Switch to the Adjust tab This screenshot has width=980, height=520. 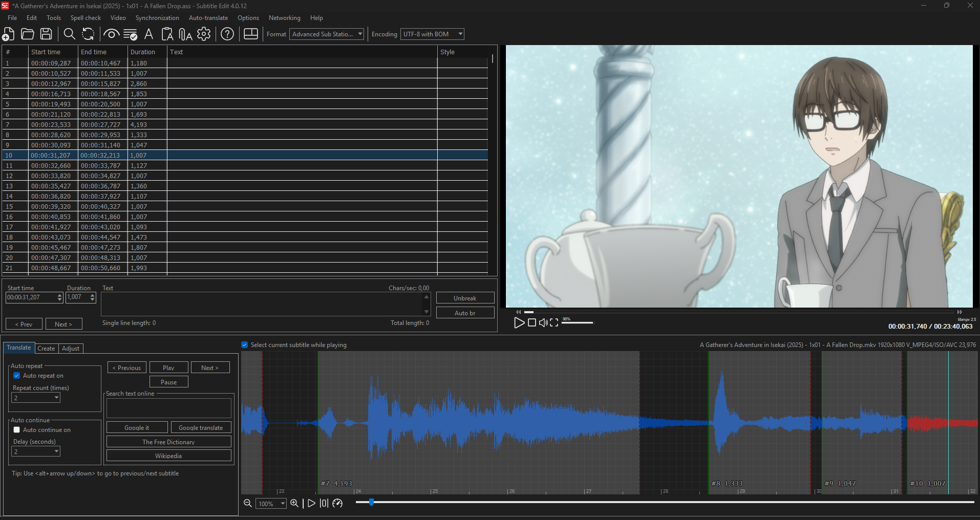[71, 349]
